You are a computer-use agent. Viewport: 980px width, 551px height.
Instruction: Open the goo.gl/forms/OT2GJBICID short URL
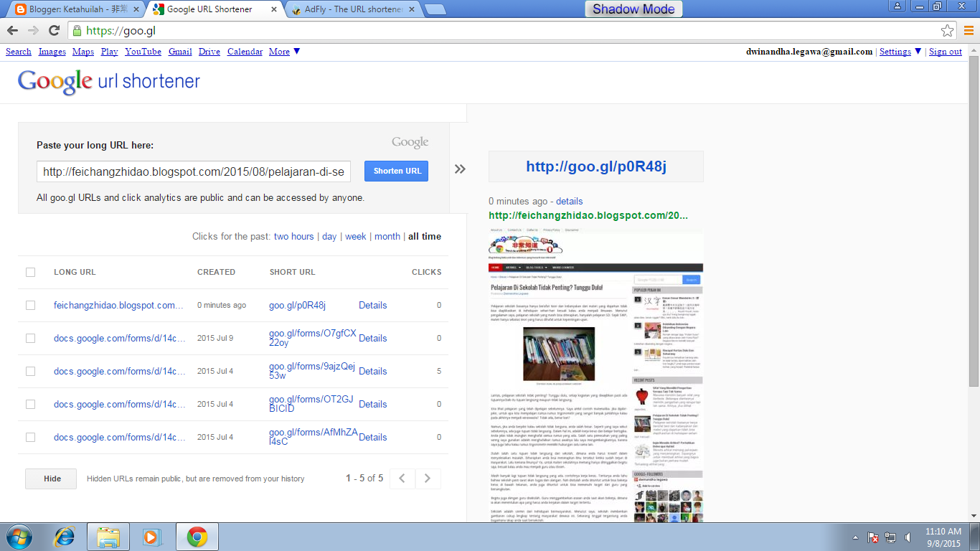311,404
